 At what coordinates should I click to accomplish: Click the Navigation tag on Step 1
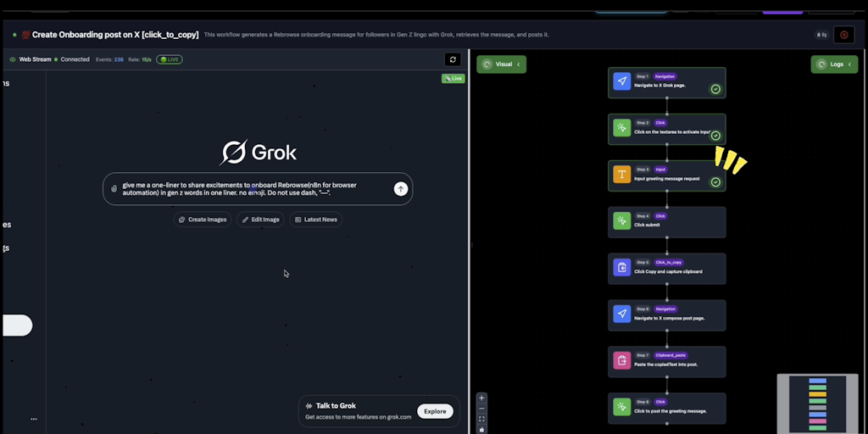click(x=665, y=76)
